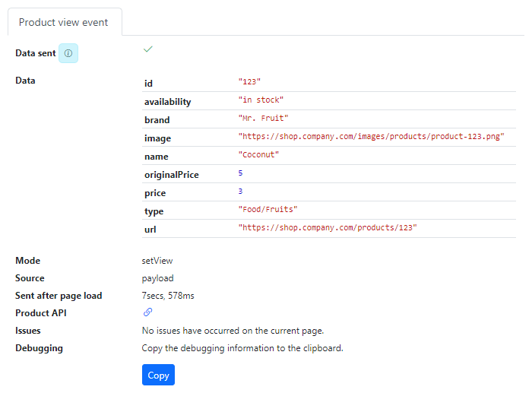The image size is (532, 393).
Task: Click the availability field label
Action: pos(168,102)
